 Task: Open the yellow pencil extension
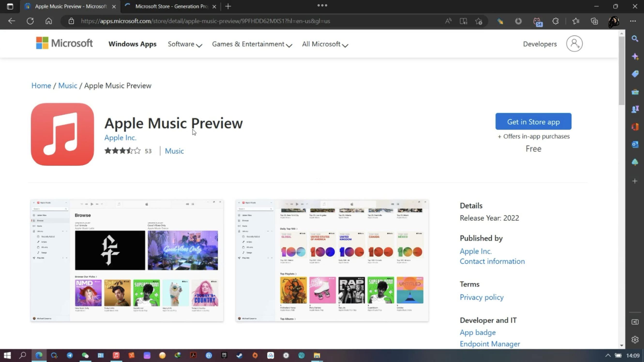(500, 22)
